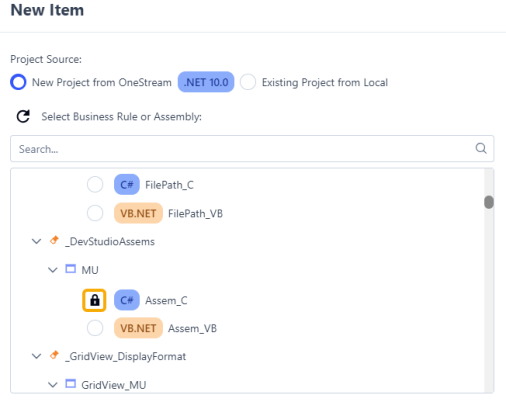506x402 pixels.
Task: Click the lock icon next to Assem_C
Action: 94,300
